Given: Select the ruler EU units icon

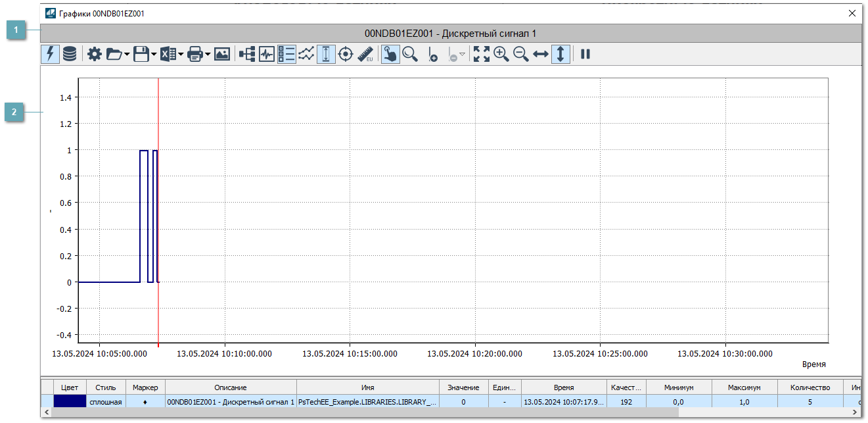Looking at the screenshot, I should click(x=365, y=55).
